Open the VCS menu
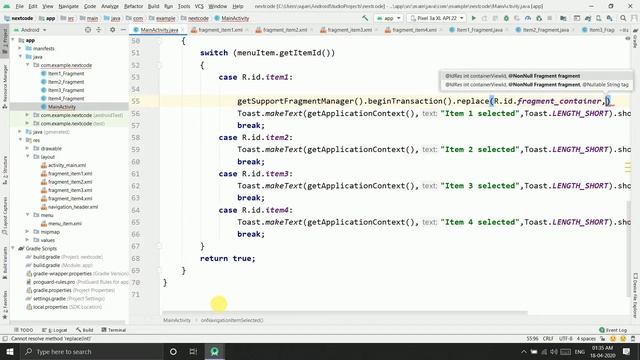The image size is (640, 360). tap(199, 6)
